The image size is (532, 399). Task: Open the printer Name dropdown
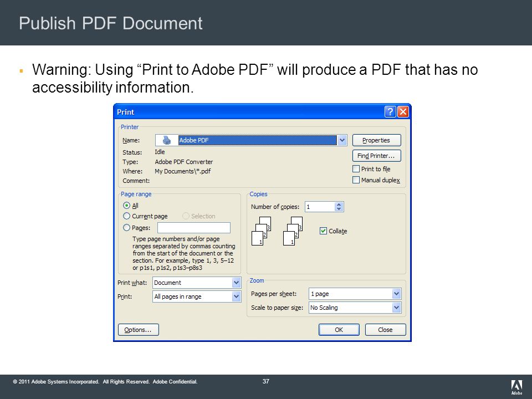click(x=342, y=140)
